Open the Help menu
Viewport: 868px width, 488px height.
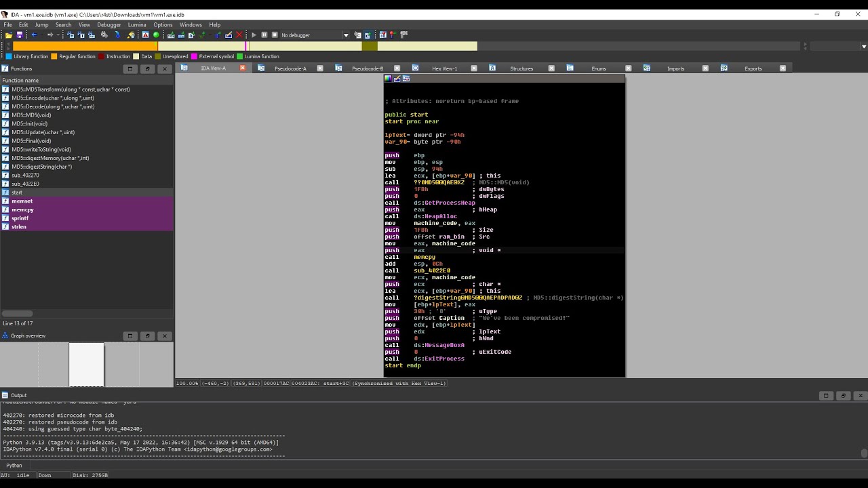[214, 24]
